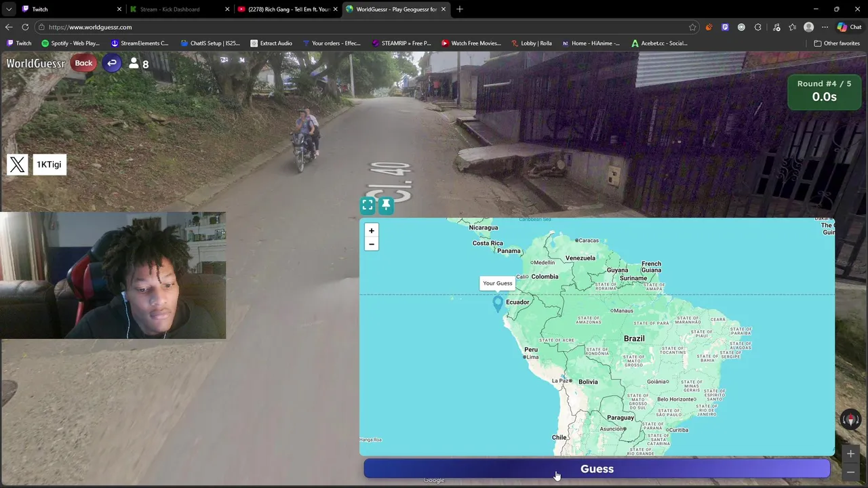
Task: Go back in browser history
Action: pyautogui.click(x=9, y=27)
